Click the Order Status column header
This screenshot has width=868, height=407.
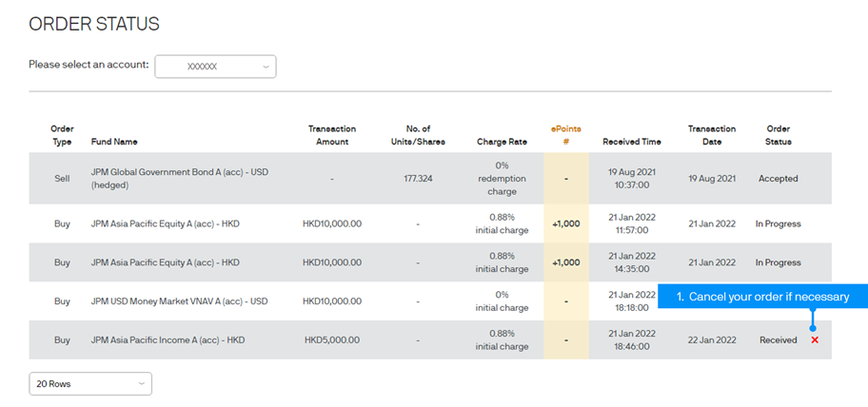(779, 135)
